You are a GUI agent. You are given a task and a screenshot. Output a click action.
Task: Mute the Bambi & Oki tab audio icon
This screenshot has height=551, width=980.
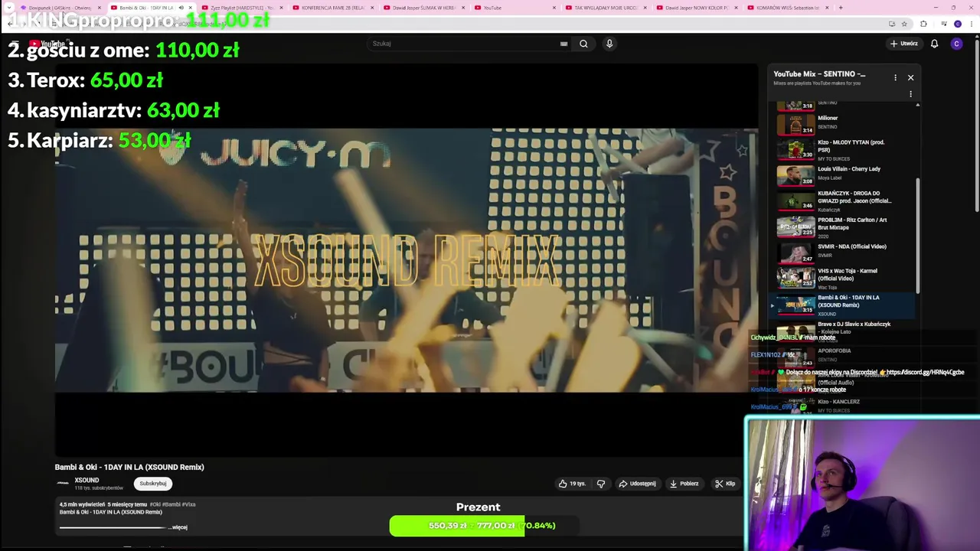coord(181,8)
